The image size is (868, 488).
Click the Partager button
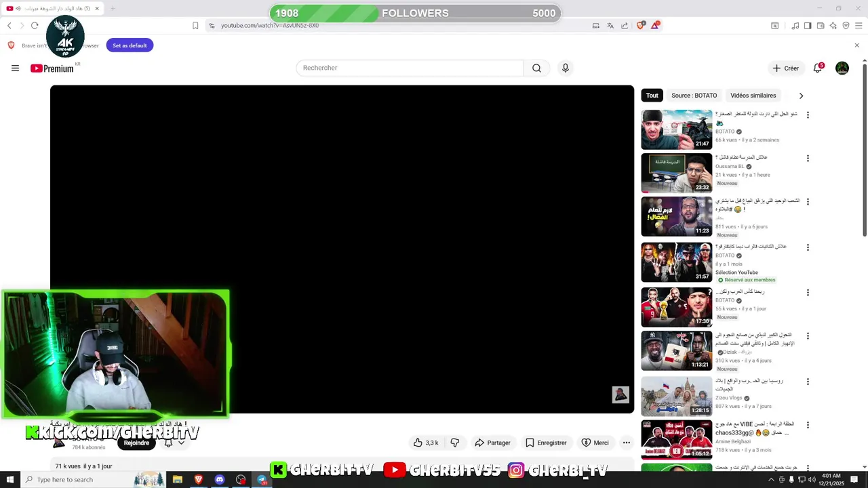tap(492, 443)
